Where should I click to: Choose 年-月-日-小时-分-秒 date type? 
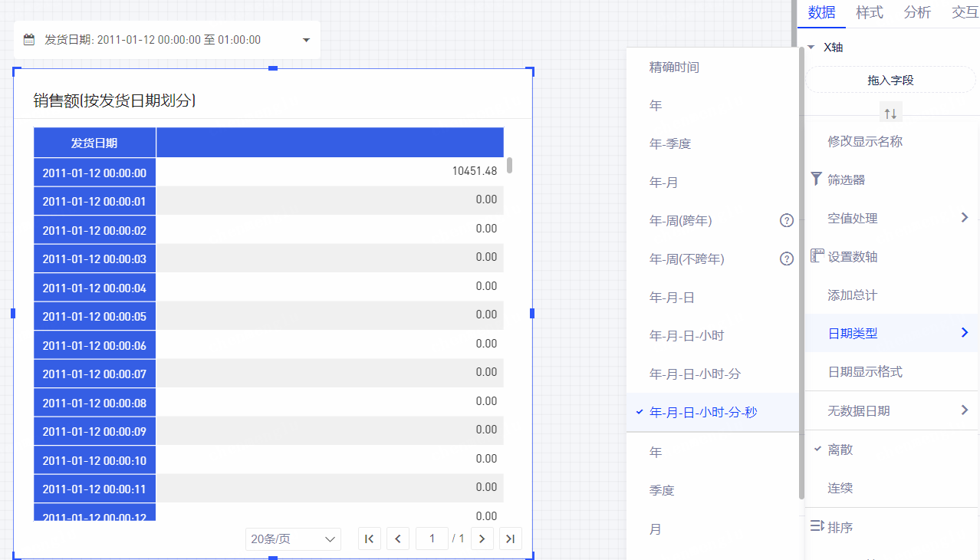703,413
